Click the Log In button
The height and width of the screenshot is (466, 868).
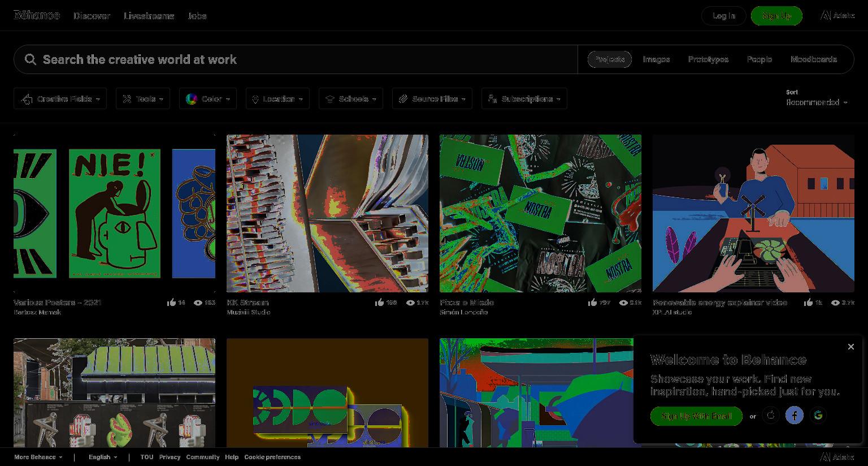[724, 16]
